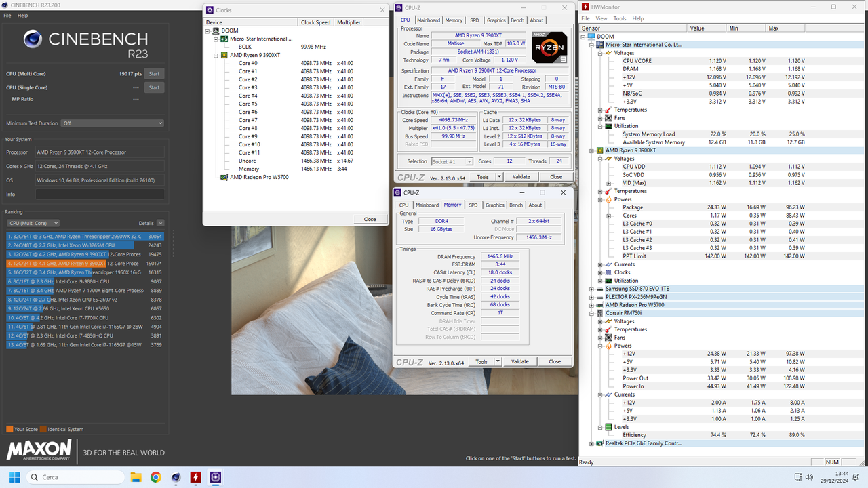Click the Clocks icon under AMD Ryzen in HWMonitor
Viewport: 868px width, 488px height.
tap(608, 272)
